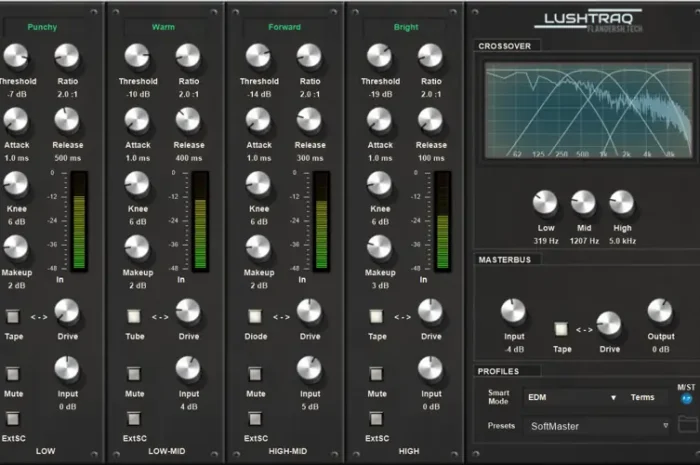The width and height of the screenshot is (700, 465).
Task: Mute the LOW-MID band
Action: (133, 374)
